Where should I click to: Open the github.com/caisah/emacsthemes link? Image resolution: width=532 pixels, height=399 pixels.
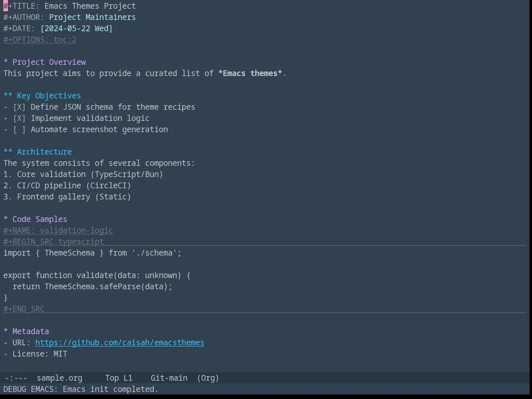[120, 343]
